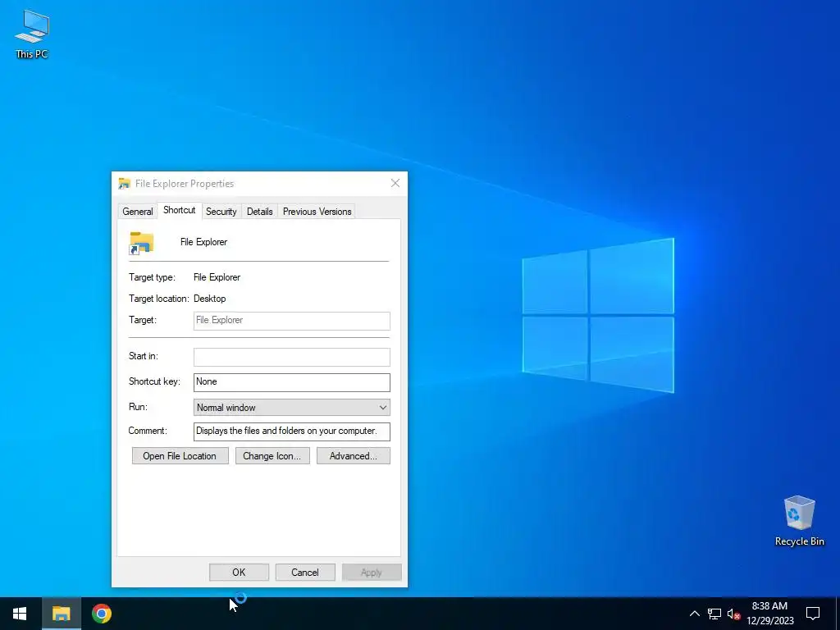The image size is (840, 630).
Task: Confirm with the OK button
Action: (239, 572)
